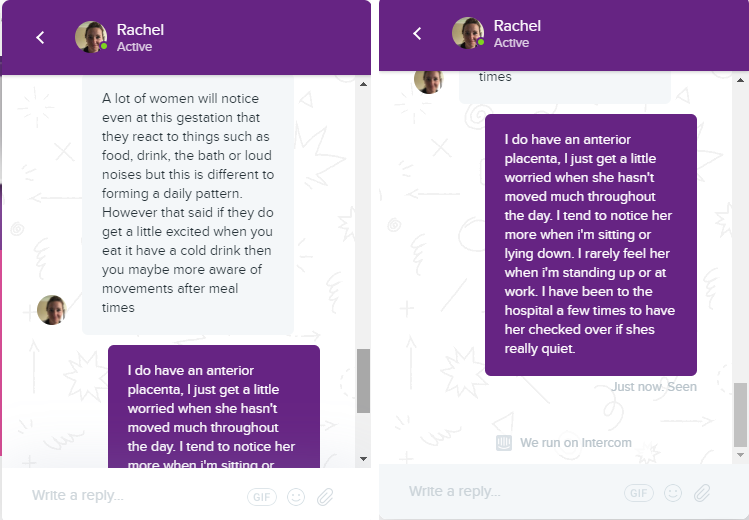
Task: Click Rachel's small avatar beside left message
Action: [x=52, y=310]
